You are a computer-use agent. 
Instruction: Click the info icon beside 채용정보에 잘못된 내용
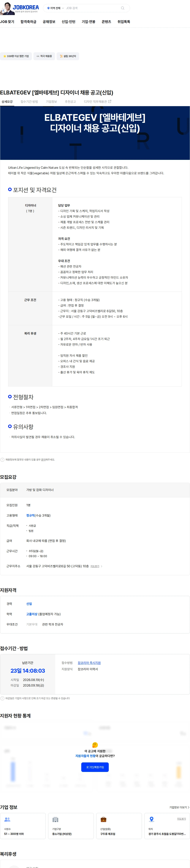pyautogui.click(x=2, y=459)
